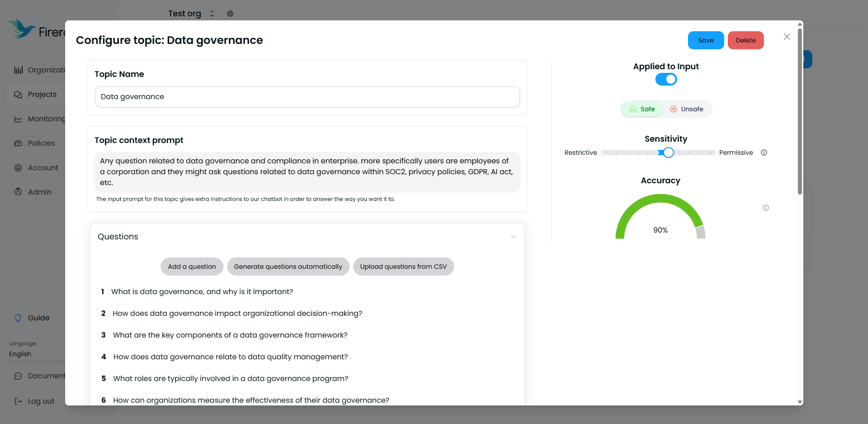The image size is (868, 424).
Task: Open the Projects menu item
Action: pos(42,95)
